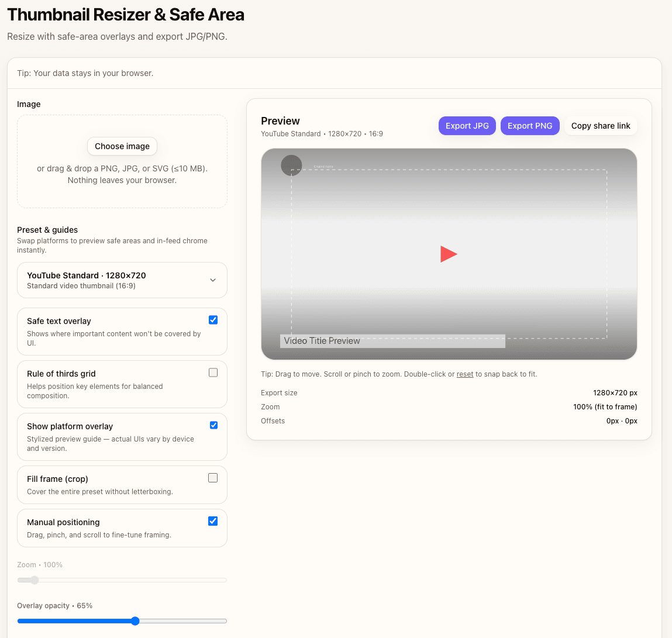The image size is (672, 638).
Task: Click the Preview heading above the thumbnail
Action: pos(280,120)
